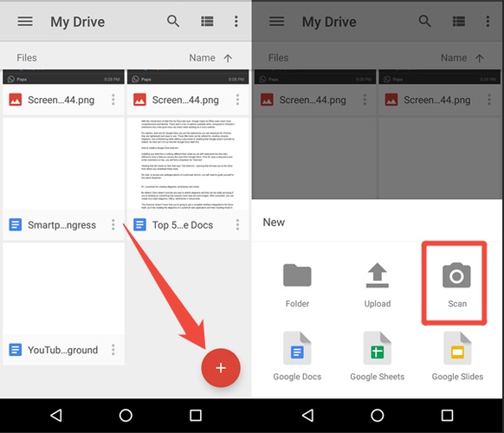
Task: Open first Screen...44.png options in left screen
Action: [x=113, y=100]
